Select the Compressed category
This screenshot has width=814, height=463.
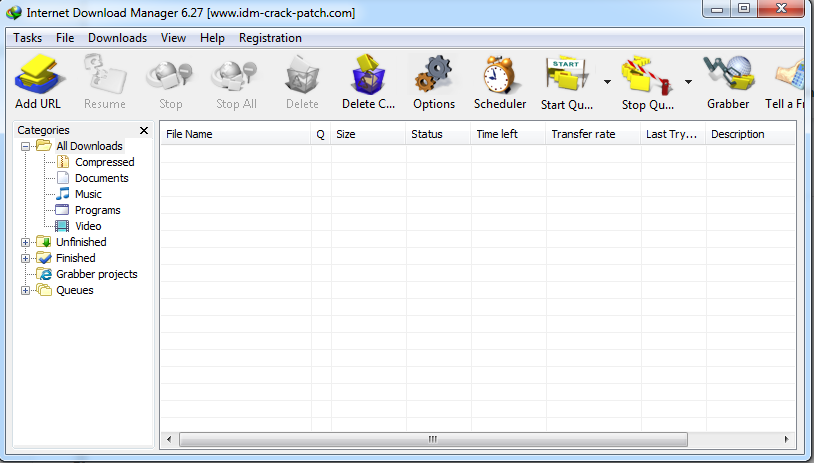click(x=104, y=162)
